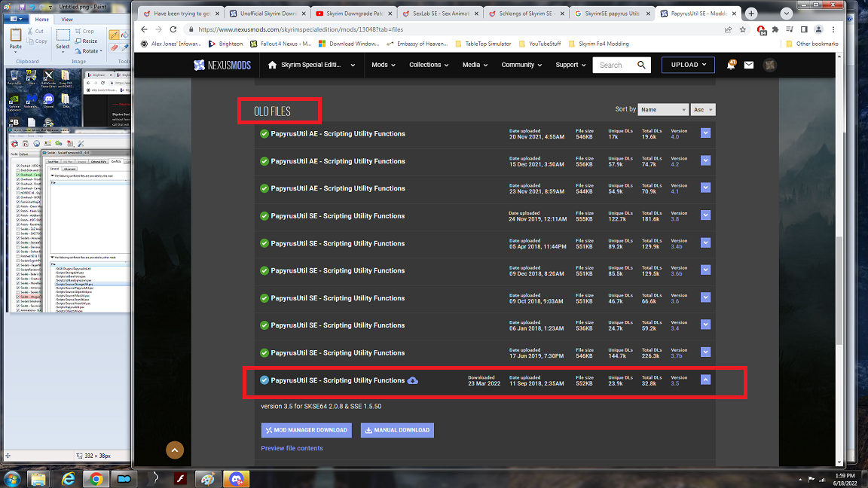Screen dimensions: 868x488
Task: Open a new Chrome tab with the plus button
Action: (751, 14)
